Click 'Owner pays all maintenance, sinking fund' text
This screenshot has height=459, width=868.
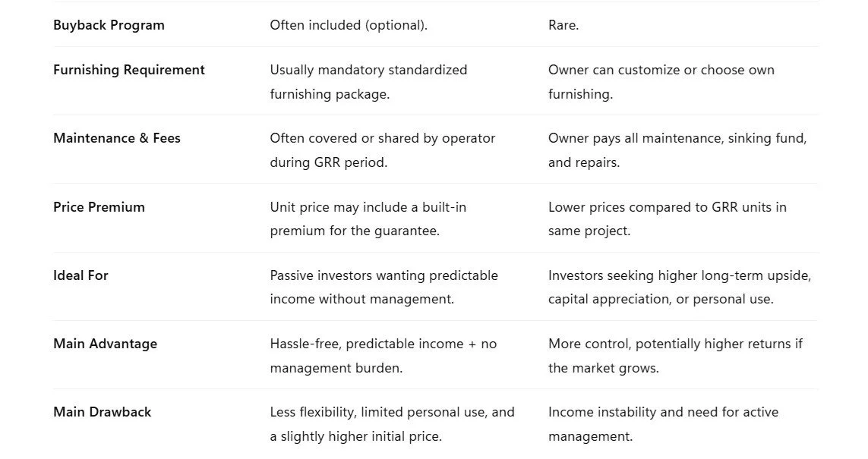click(x=677, y=138)
